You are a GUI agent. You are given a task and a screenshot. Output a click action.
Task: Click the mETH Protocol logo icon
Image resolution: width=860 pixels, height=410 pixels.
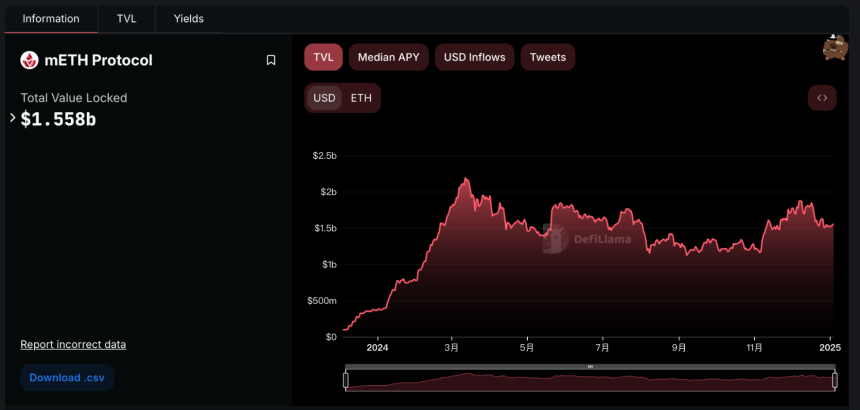(x=29, y=60)
